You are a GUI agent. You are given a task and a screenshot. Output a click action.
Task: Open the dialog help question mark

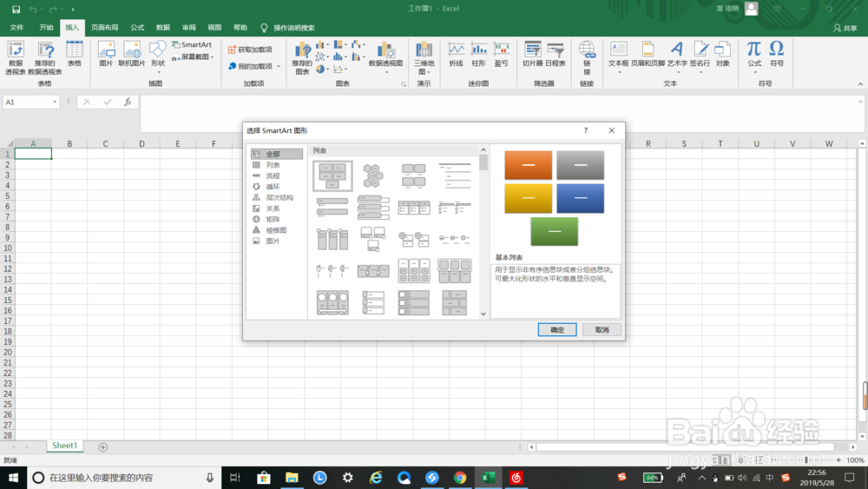click(586, 130)
